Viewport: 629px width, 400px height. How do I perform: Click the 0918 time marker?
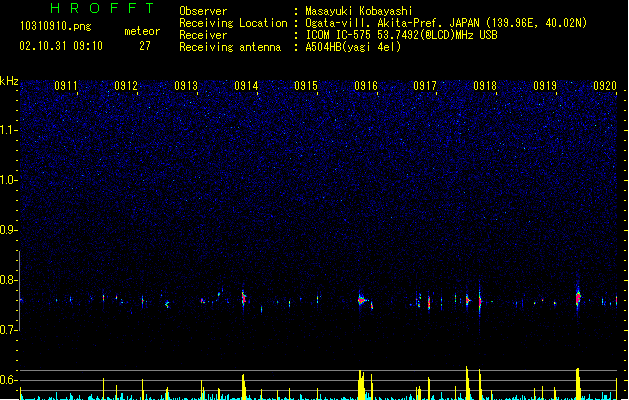(485, 86)
